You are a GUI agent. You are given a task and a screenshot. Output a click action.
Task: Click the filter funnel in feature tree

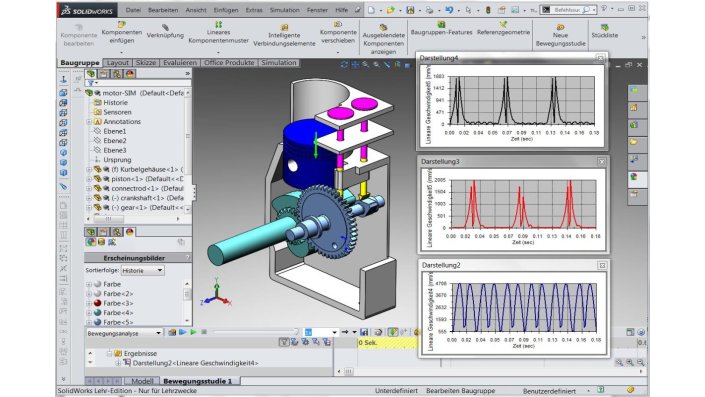click(x=91, y=83)
